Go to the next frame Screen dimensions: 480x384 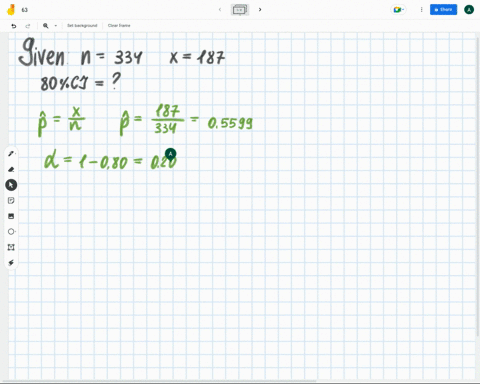(x=260, y=10)
